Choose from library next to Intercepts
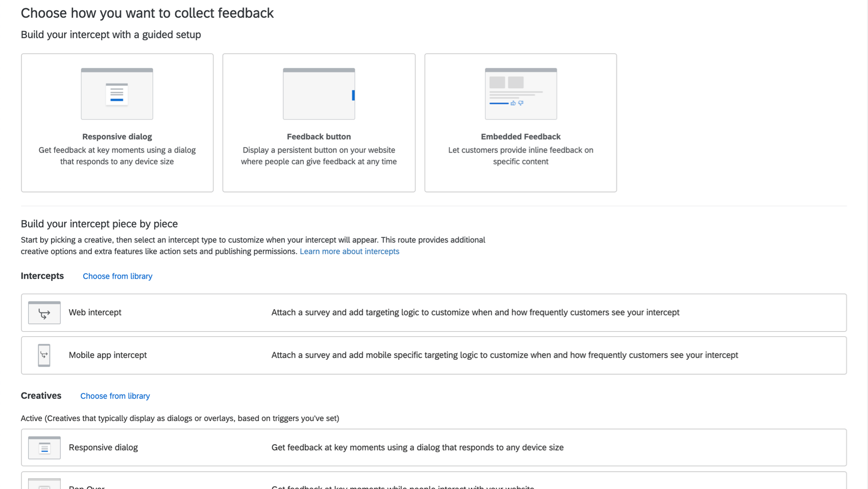Image resolution: width=868 pixels, height=489 pixels. (117, 276)
